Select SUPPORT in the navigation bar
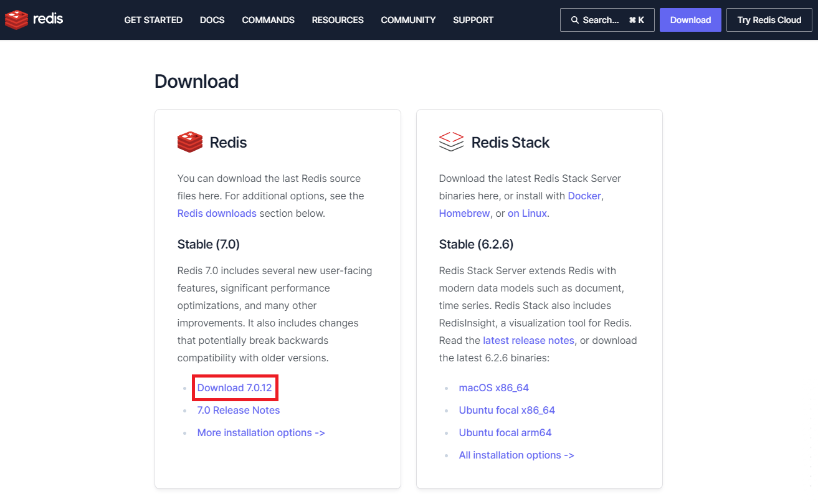The width and height of the screenshot is (818, 504). coord(473,20)
